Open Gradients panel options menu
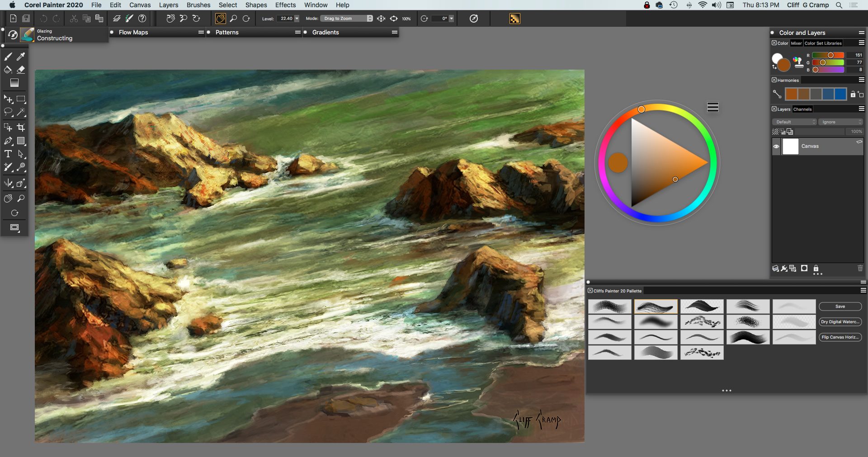868x457 pixels. pyautogui.click(x=395, y=32)
